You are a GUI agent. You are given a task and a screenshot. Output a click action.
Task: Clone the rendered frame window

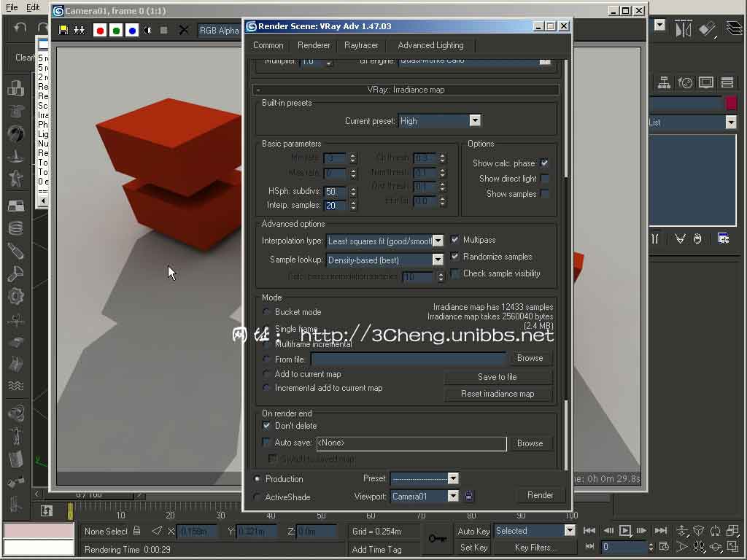(x=79, y=30)
